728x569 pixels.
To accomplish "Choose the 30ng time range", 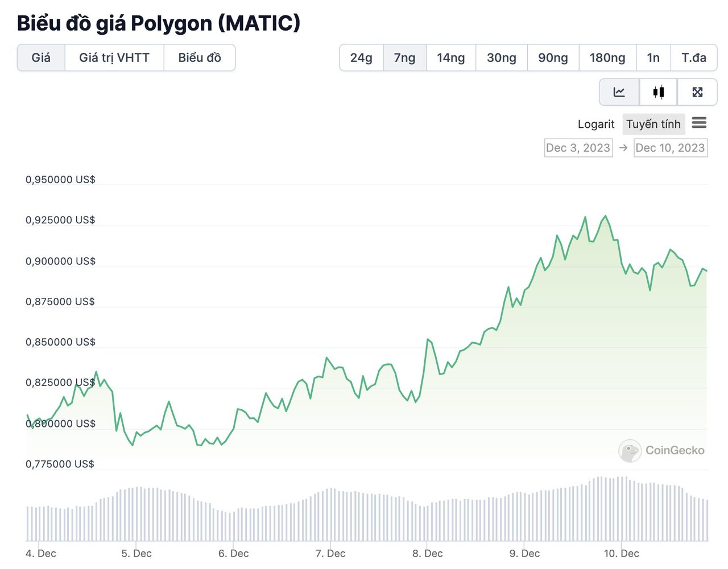I will tap(502, 57).
